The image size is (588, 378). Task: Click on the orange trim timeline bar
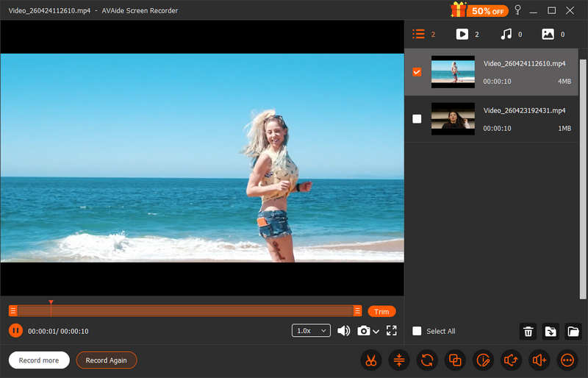pos(185,311)
